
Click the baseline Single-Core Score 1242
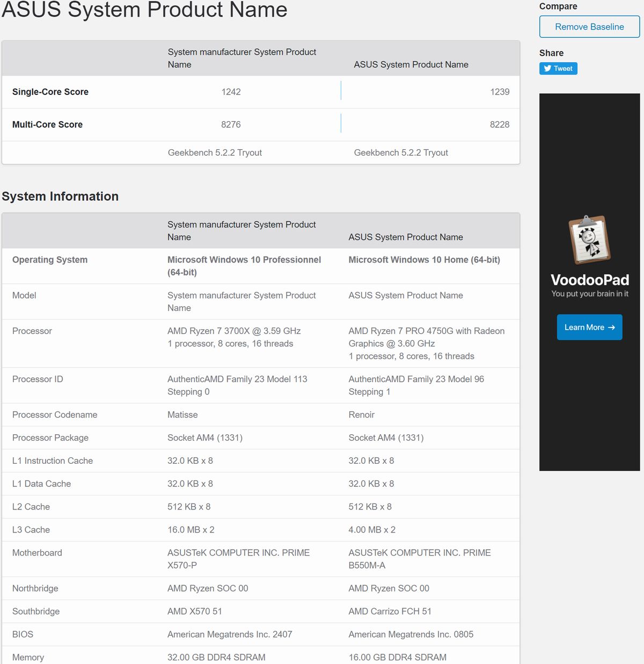[231, 92]
